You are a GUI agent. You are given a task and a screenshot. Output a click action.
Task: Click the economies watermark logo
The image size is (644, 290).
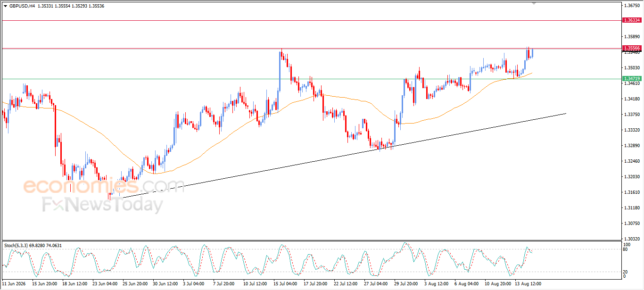pyautogui.click(x=104, y=186)
